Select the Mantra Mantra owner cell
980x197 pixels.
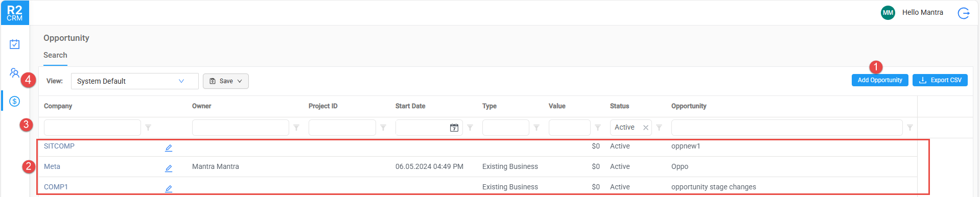(x=216, y=166)
